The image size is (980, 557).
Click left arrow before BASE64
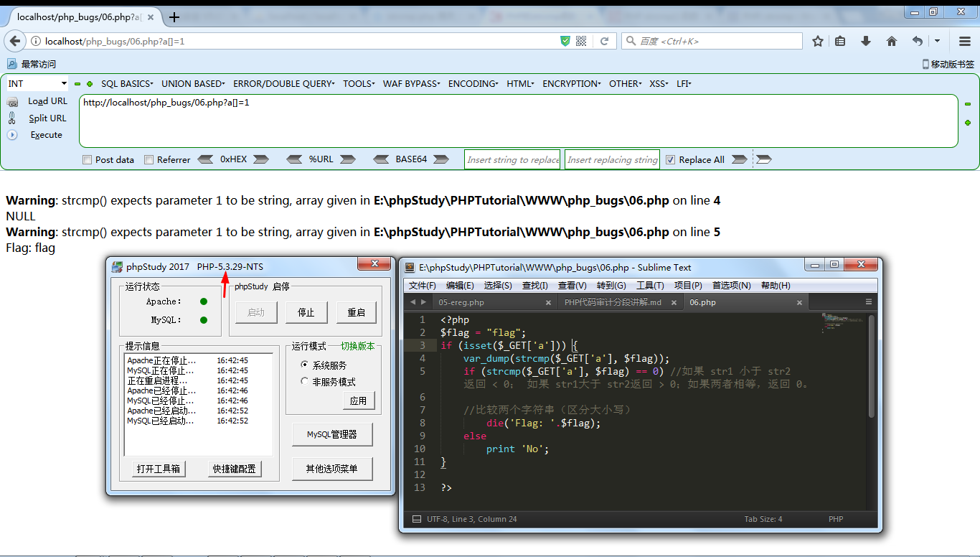point(381,159)
